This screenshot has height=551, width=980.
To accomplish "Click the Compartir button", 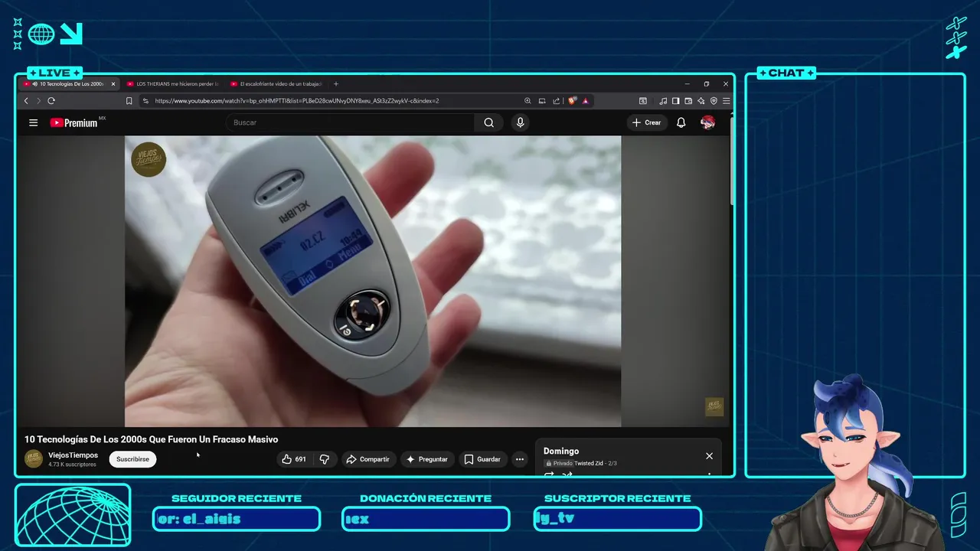I will click(x=368, y=459).
